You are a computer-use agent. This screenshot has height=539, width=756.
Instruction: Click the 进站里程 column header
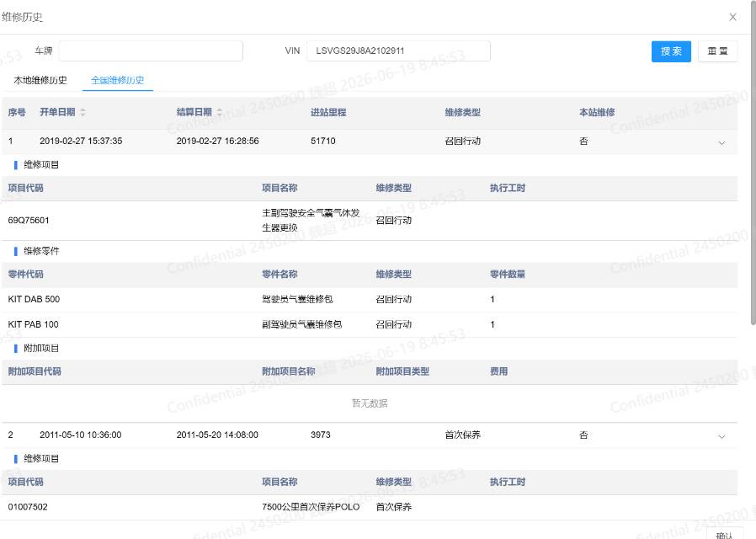[328, 112]
